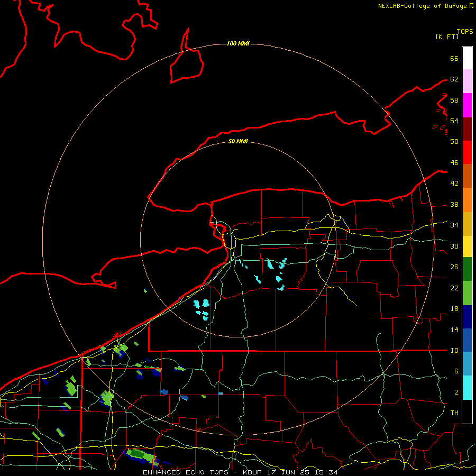Viewport: 476px width, 476px height.
Task: Click the magenta color band near 58
Action: [467, 105]
